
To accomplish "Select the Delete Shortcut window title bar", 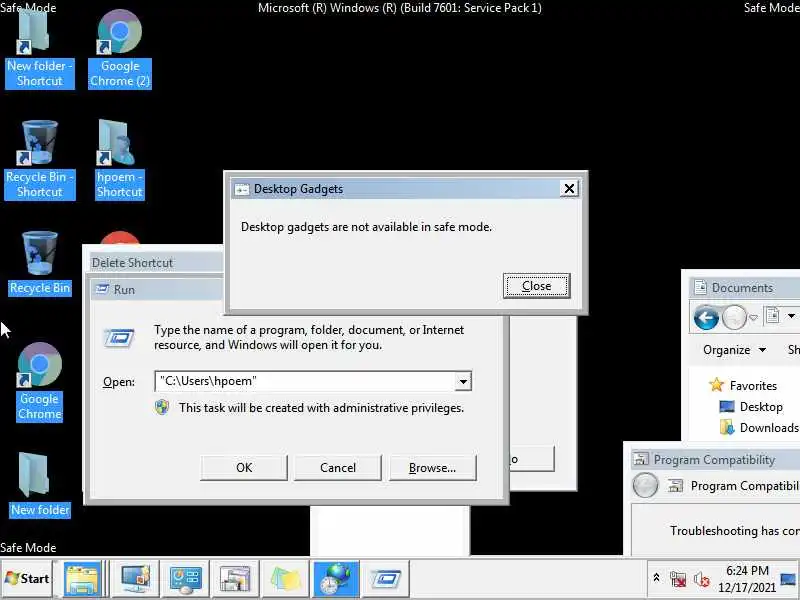I will pos(156,263).
